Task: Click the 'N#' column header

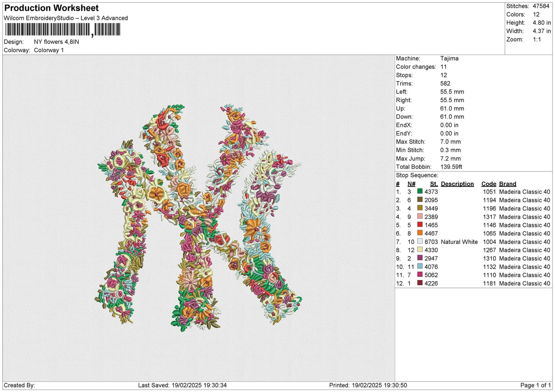Action: pyautogui.click(x=411, y=184)
